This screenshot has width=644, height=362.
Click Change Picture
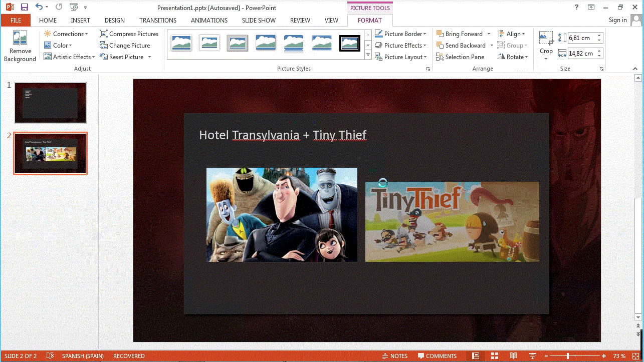(125, 46)
